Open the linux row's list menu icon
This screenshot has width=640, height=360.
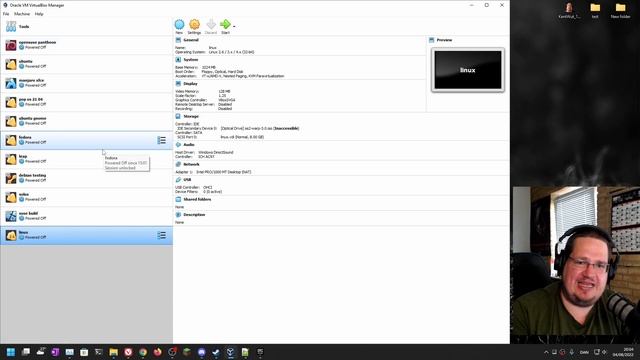162,235
